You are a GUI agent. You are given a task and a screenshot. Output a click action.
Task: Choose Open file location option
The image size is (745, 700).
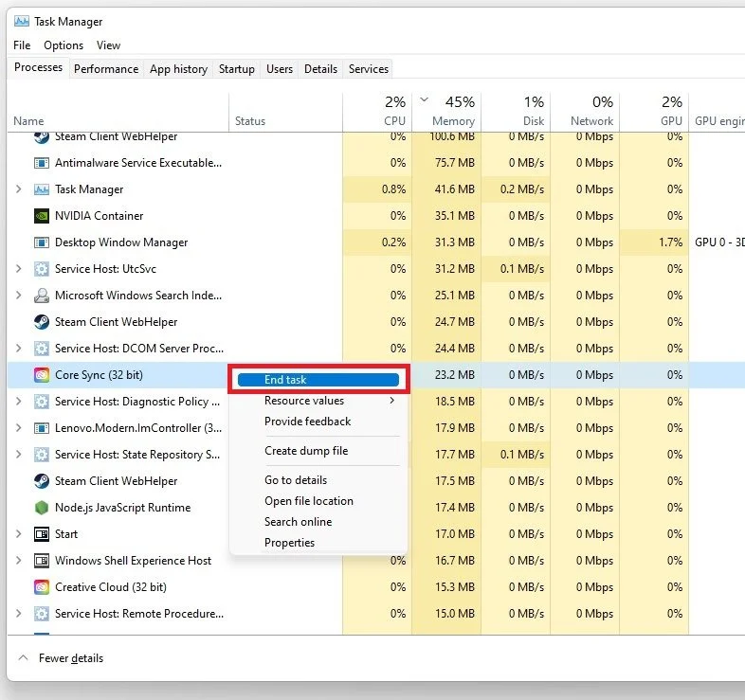pos(318,501)
